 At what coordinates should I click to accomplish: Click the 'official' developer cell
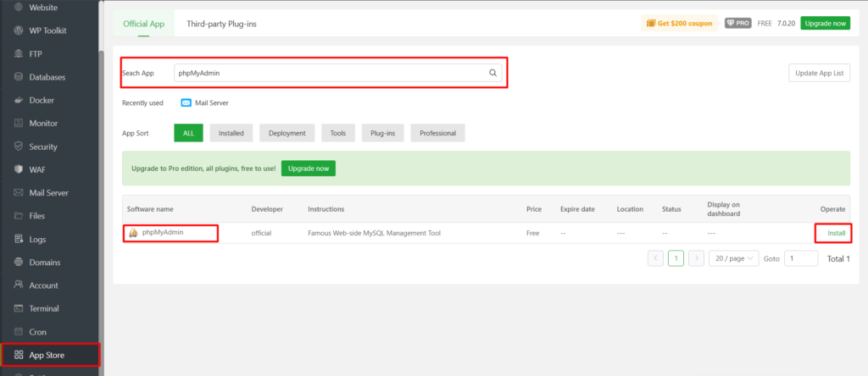[x=261, y=234]
